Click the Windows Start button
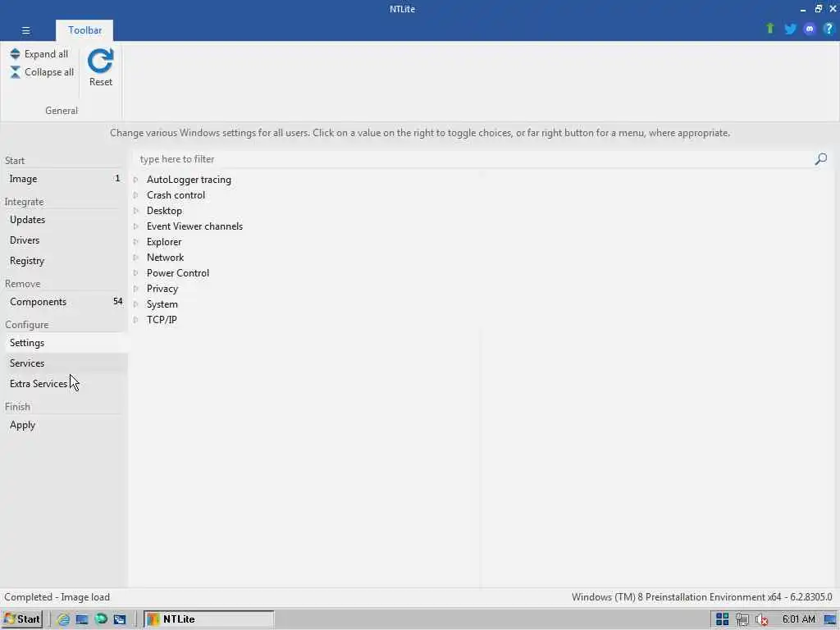 pos(21,619)
